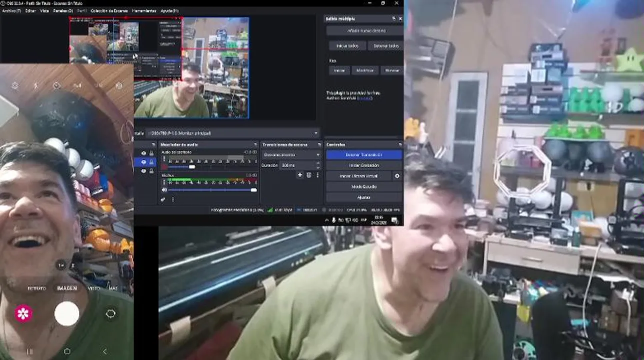Click the Mic/Aux volume slider
644x360 pixels.
click(x=212, y=190)
